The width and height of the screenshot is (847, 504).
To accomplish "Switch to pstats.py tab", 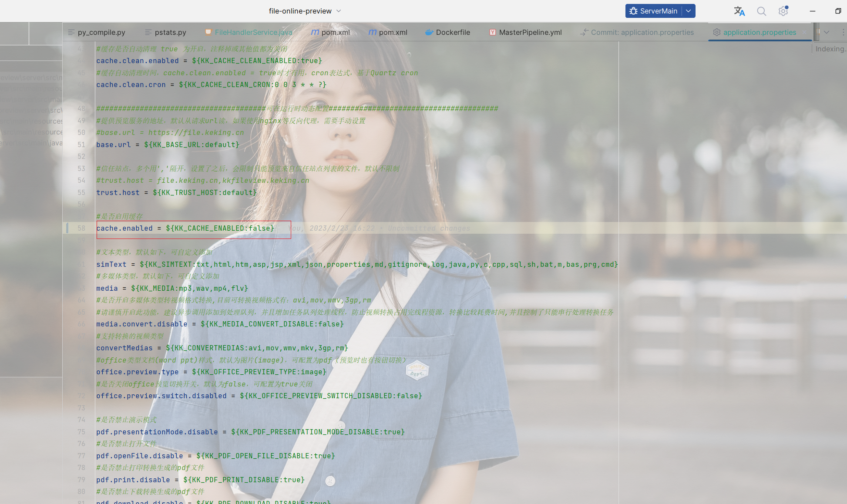I will pos(170,32).
